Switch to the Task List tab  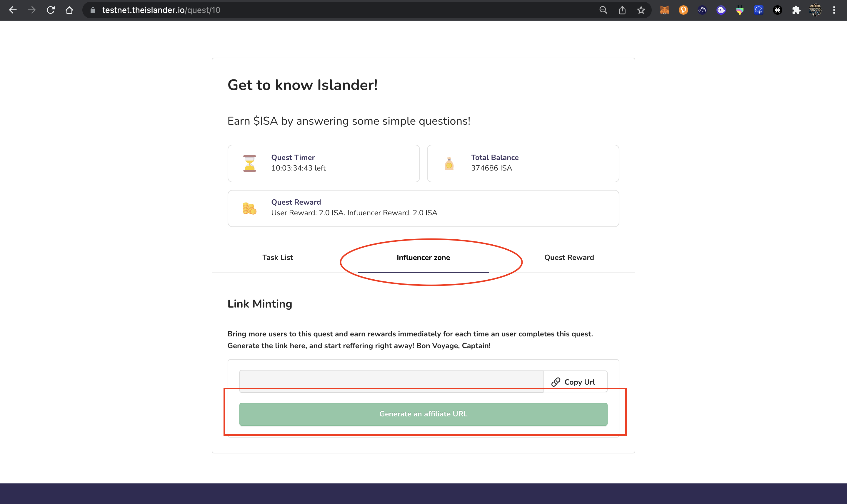pyautogui.click(x=277, y=257)
